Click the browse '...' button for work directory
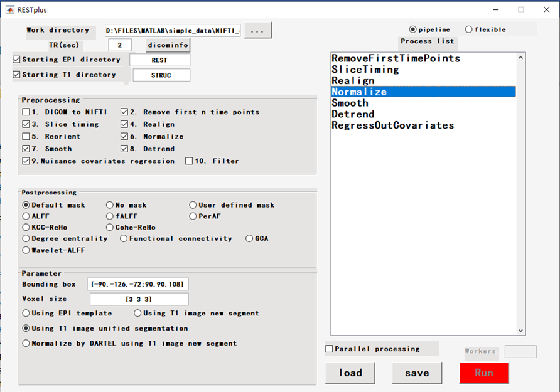This screenshot has width=560, height=392. click(x=257, y=30)
